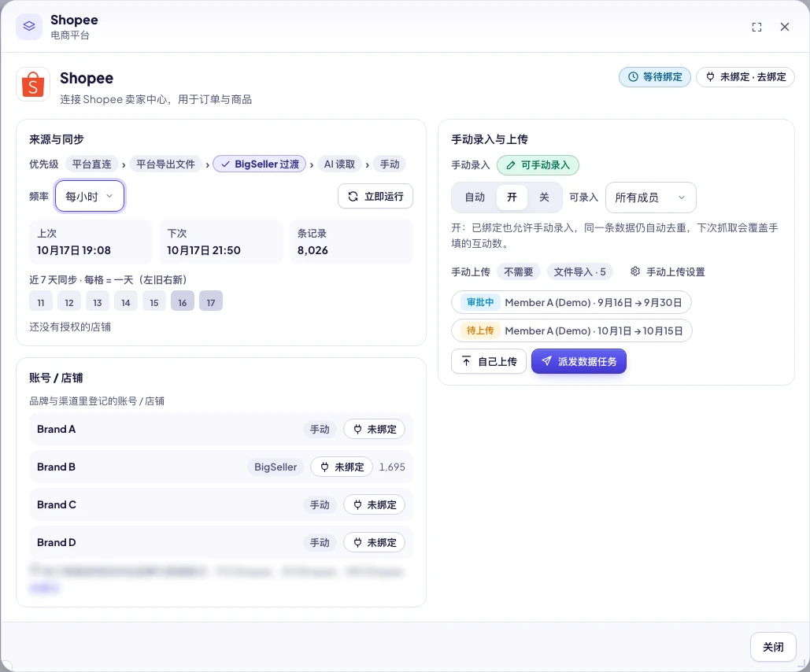Click 未绑定 button in Brand B row
810x672 pixels.
pos(342,467)
